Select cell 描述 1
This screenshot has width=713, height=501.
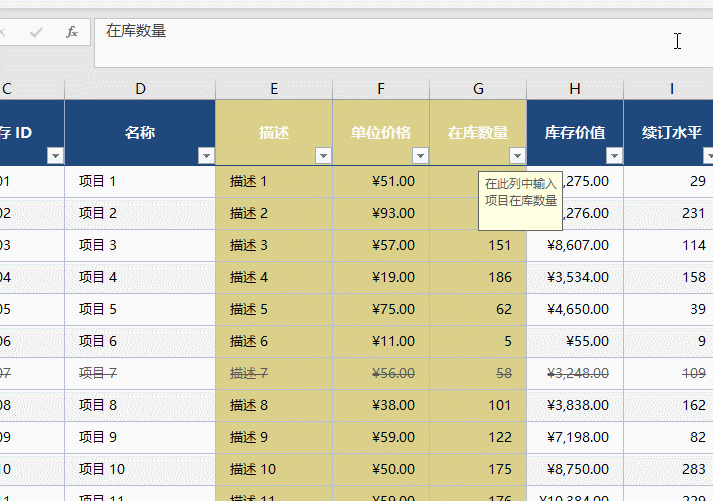(x=274, y=181)
